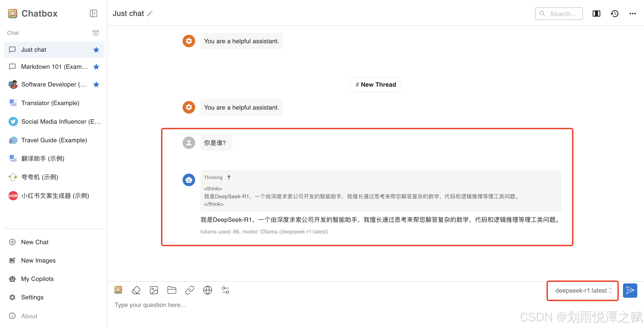The height and width of the screenshot is (328, 644).
Task: Unstar the Just chat conversation
Action: [x=96, y=50]
